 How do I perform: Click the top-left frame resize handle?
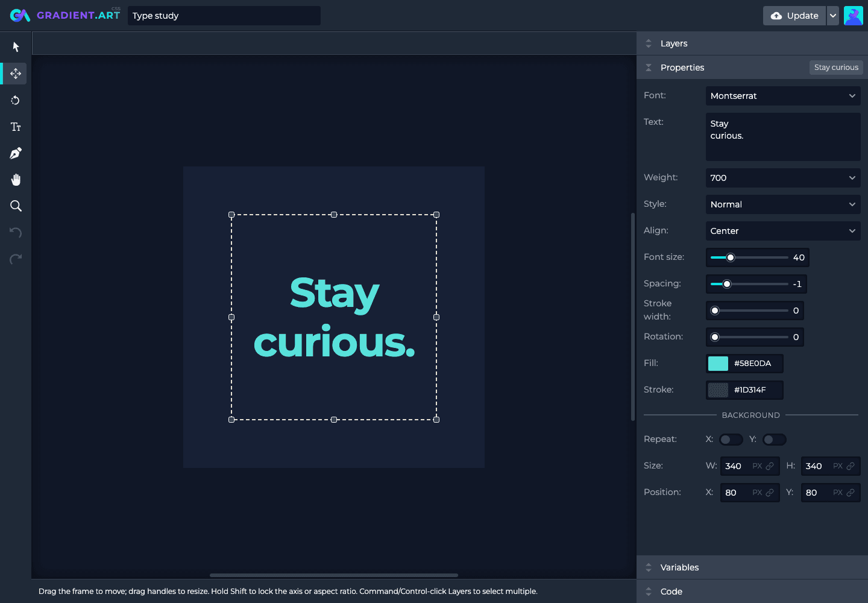click(x=231, y=215)
